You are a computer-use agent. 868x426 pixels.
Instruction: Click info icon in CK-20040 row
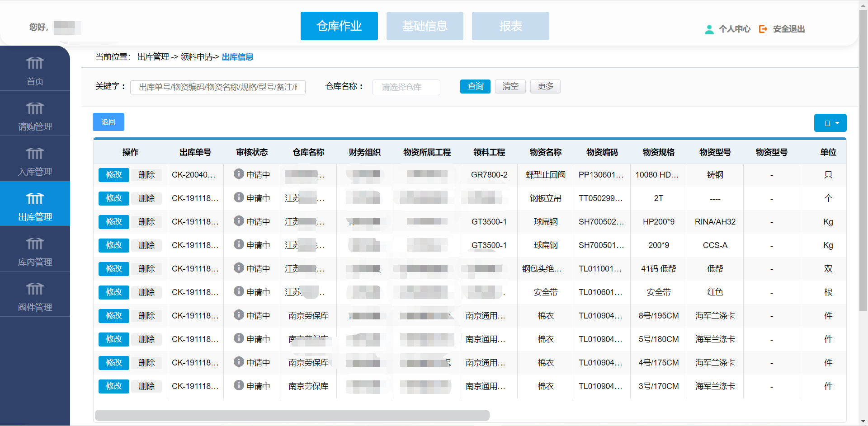239,174
